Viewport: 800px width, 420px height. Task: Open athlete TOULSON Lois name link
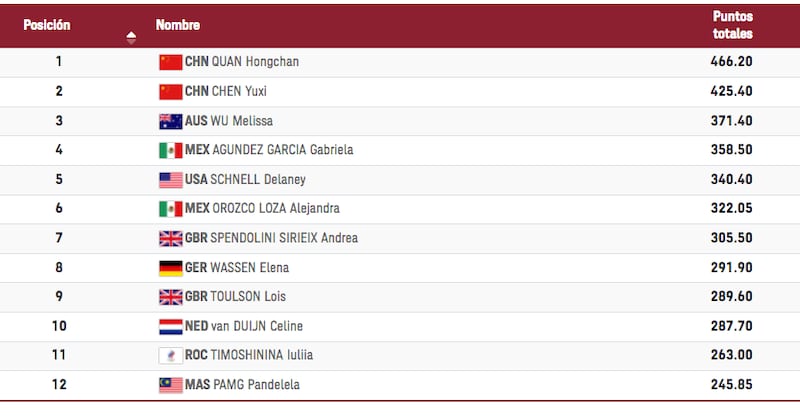click(248, 297)
